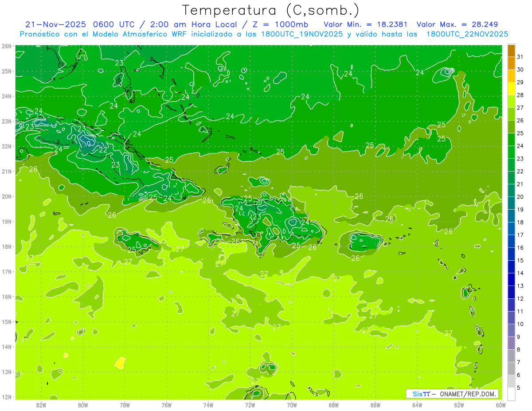Click the orange legend swatch between 30 and 31

point(511,63)
